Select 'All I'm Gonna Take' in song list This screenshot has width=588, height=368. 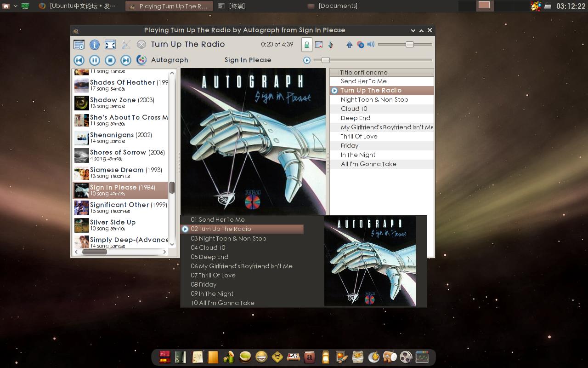pyautogui.click(x=382, y=164)
